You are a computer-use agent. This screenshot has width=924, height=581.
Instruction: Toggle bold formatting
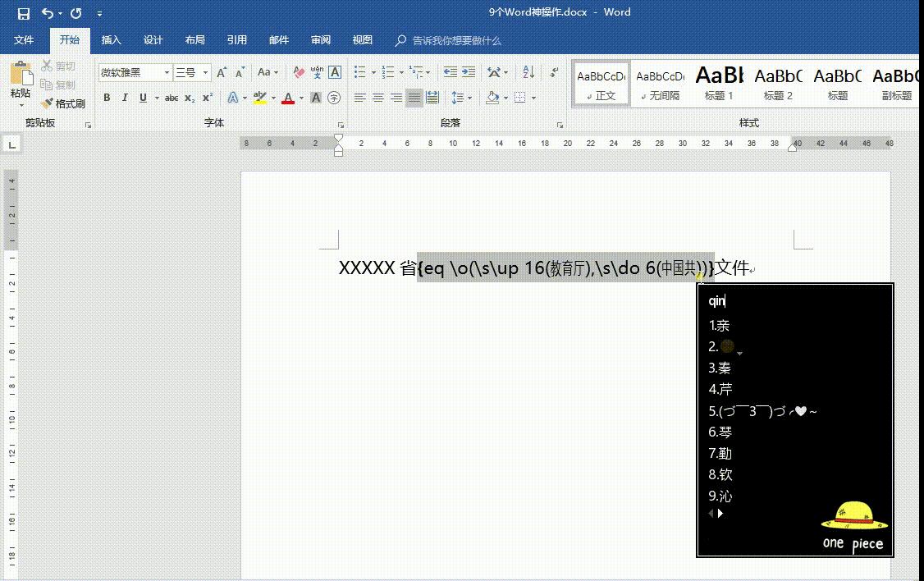107,98
